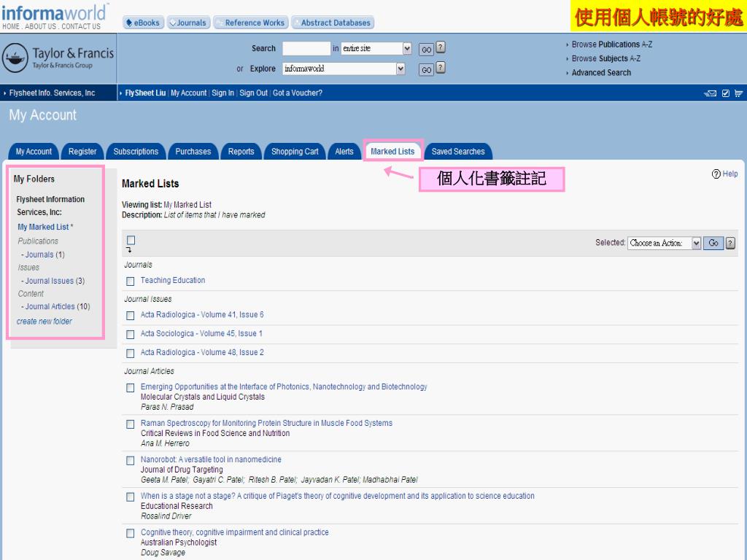
Task: Switch to the Register tab
Action: click(x=82, y=152)
